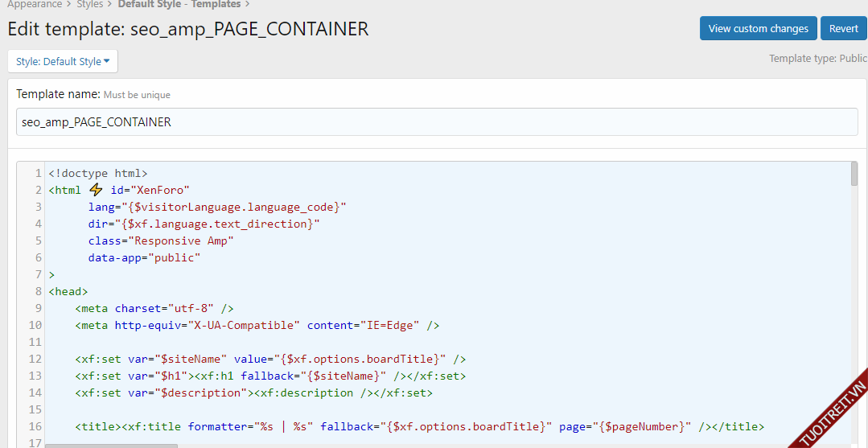Screen dimensions: 868x448
Task: Place cursor on the title formatter line
Action: pyautogui.click(x=419, y=426)
